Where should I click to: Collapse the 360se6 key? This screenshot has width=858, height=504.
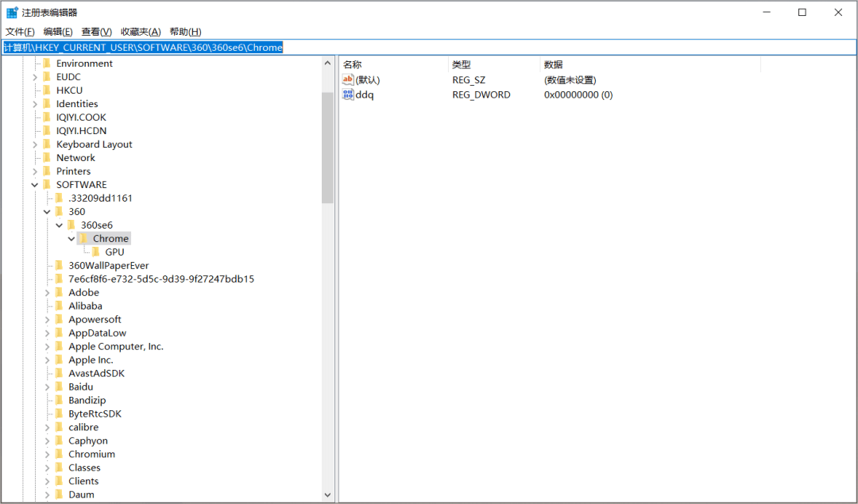coord(60,225)
